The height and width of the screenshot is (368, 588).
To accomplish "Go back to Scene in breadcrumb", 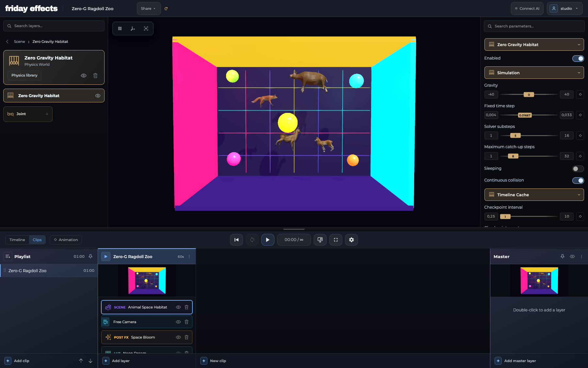I will pos(19,42).
